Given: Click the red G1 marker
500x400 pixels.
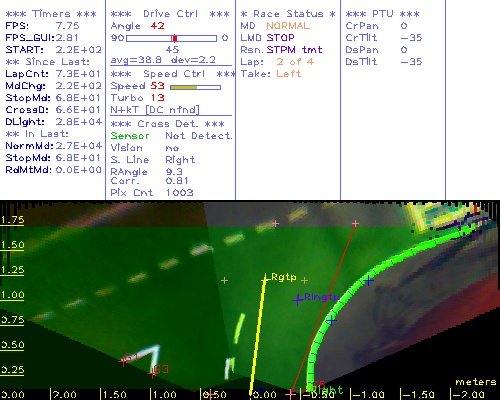Looking at the screenshot, I should 123,361.
